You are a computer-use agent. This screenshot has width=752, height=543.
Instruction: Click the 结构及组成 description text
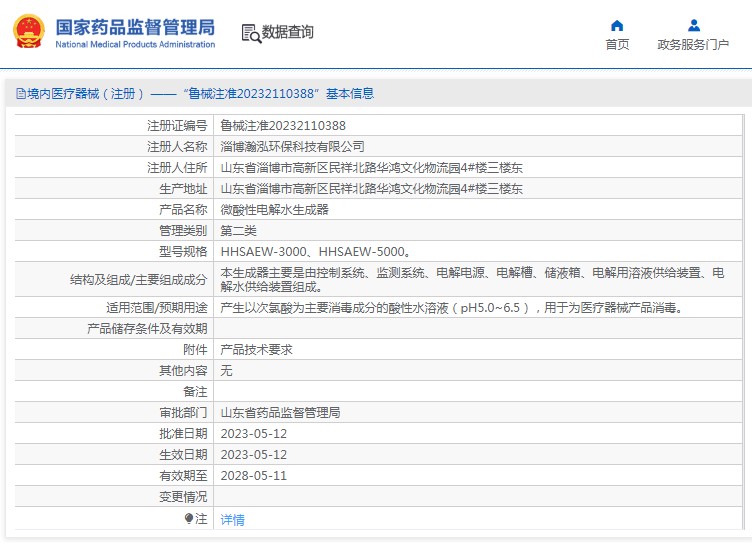tap(472, 280)
